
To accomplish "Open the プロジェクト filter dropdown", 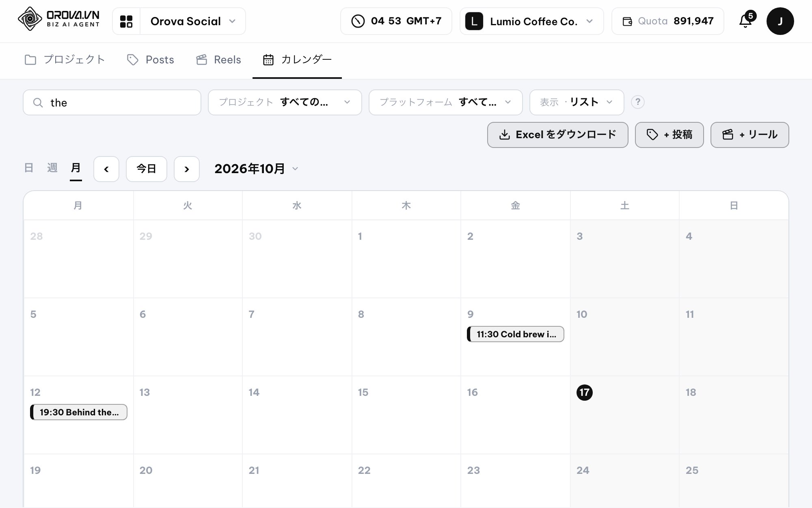I will (x=285, y=102).
